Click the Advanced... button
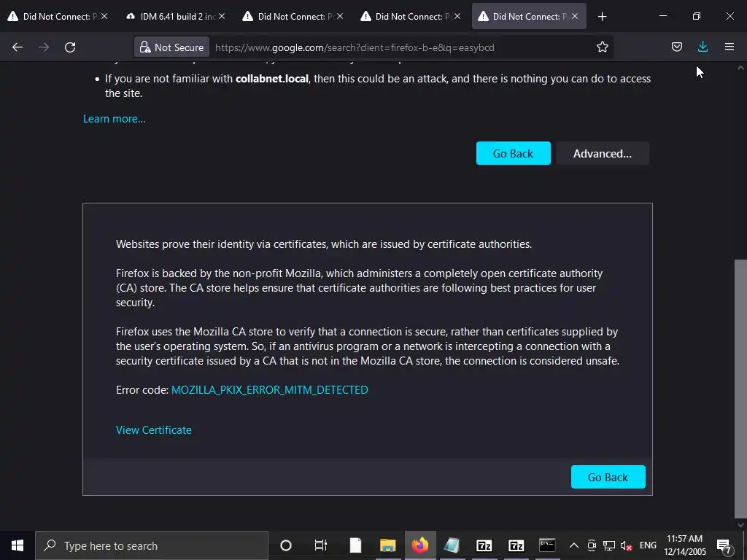 pos(602,153)
